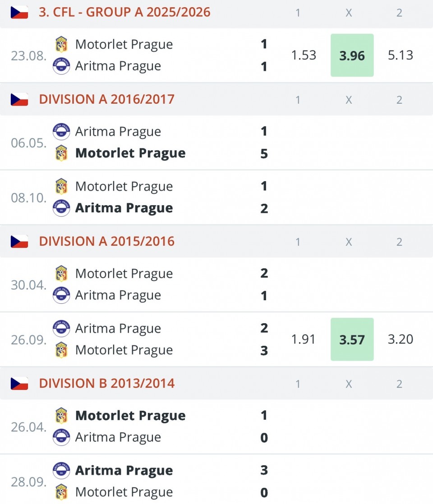The height and width of the screenshot is (504, 433).
Task: Click Aritma Prague crest in 23.08. match
Action: pyautogui.click(x=61, y=66)
